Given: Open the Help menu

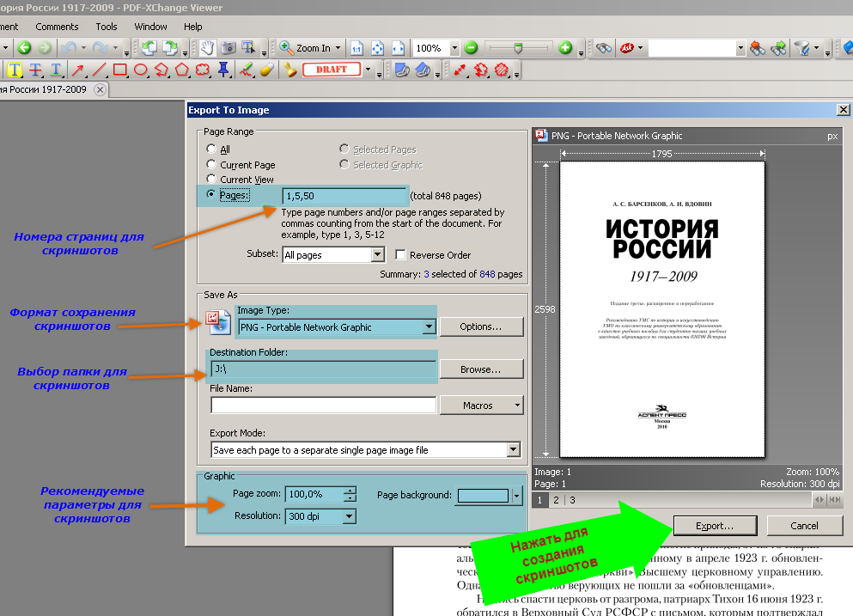Looking at the screenshot, I should [x=192, y=27].
